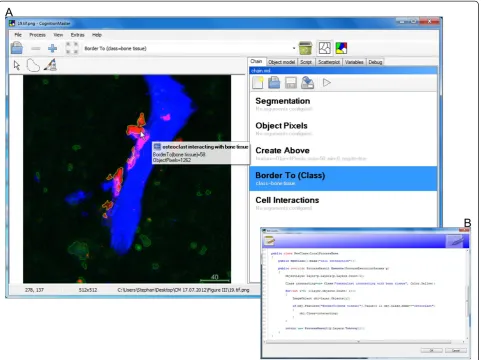Image resolution: width=483 pixels, height=360 pixels.
Task: Click the notepad edit icon in script window
Action: coord(269,241)
